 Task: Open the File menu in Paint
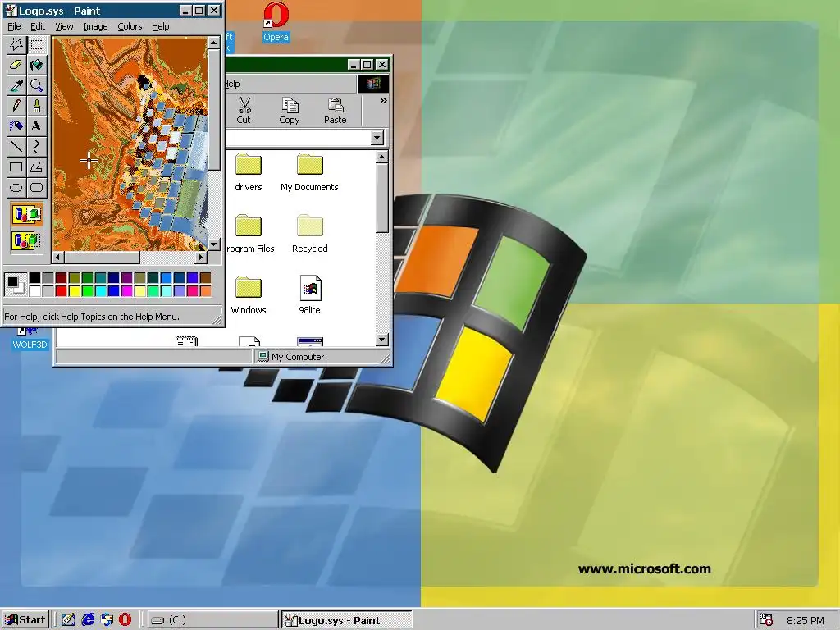14,26
